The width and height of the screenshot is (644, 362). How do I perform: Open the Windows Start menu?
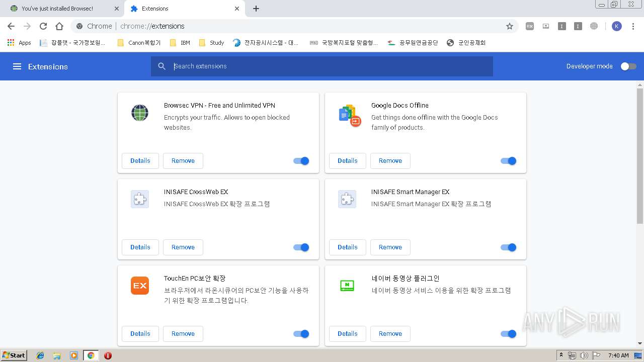point(14,355)
